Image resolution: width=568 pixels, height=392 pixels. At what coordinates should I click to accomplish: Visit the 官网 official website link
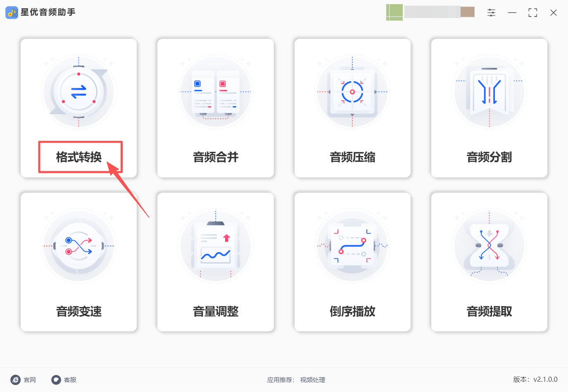click(24, 380)
